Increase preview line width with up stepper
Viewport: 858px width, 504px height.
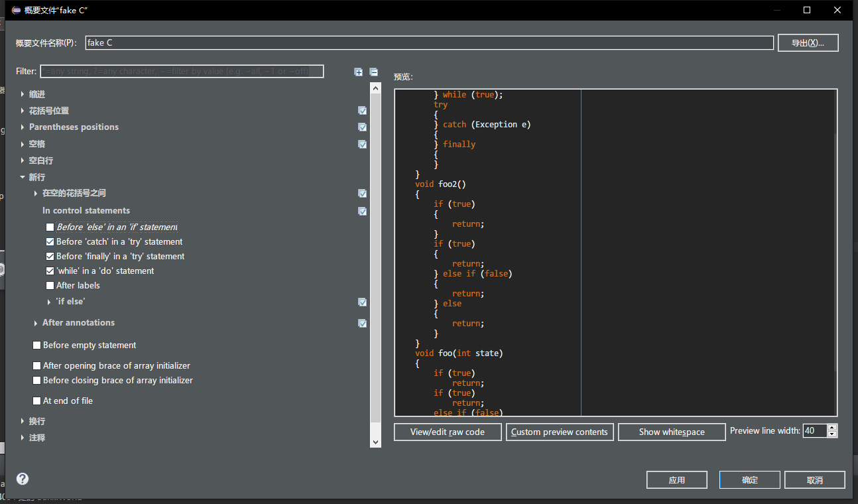[x=833, y=428]
